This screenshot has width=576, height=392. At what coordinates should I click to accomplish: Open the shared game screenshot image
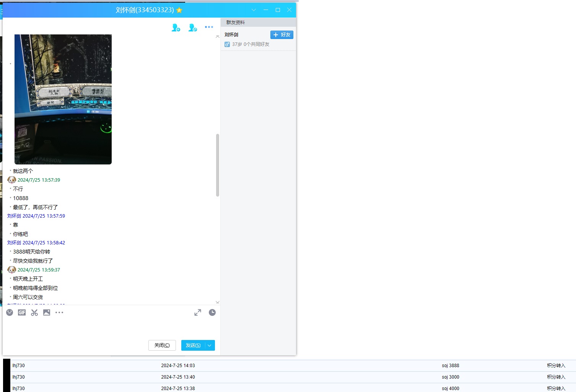pos(63,99)
